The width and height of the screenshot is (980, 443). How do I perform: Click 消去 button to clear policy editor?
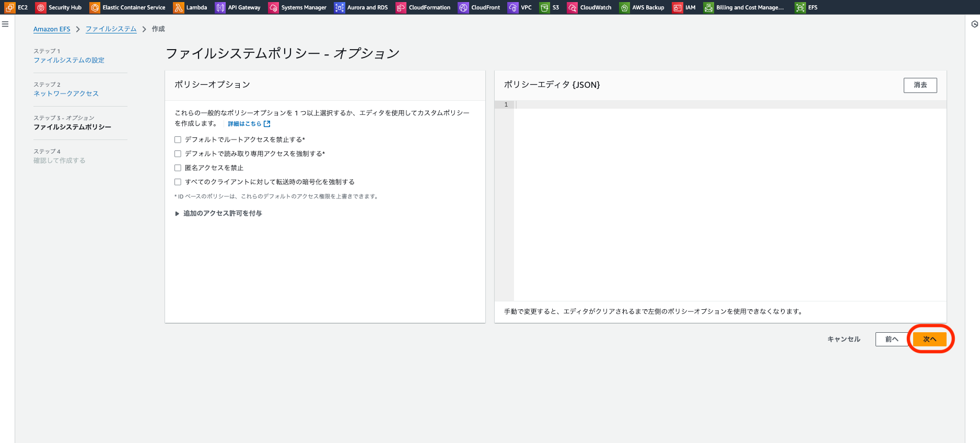click(920, 85)
